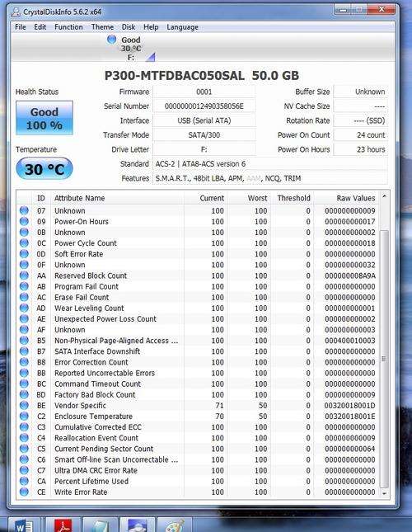Viewport: 412px width, 532px height.
Task: Click the status orb for Erase Fail Count
Action: tap(24, 297)
